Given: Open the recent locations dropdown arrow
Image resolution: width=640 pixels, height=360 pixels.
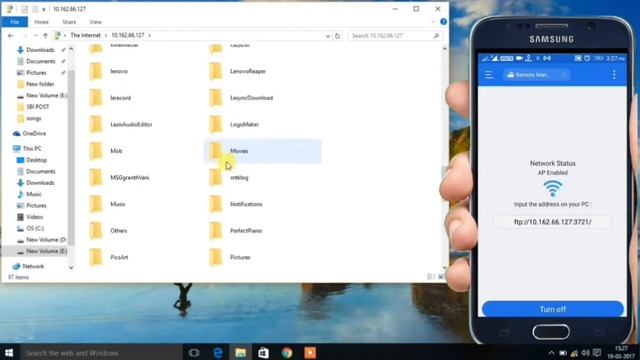Looking at the screenshot, I should tap(36, 36).
